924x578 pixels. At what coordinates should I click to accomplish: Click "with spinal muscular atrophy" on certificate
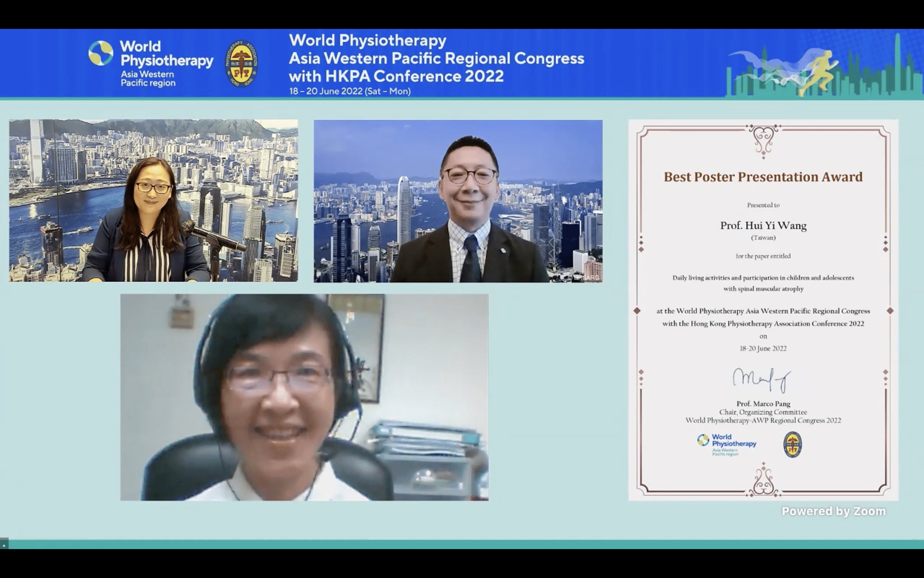[x=763, y=289]
